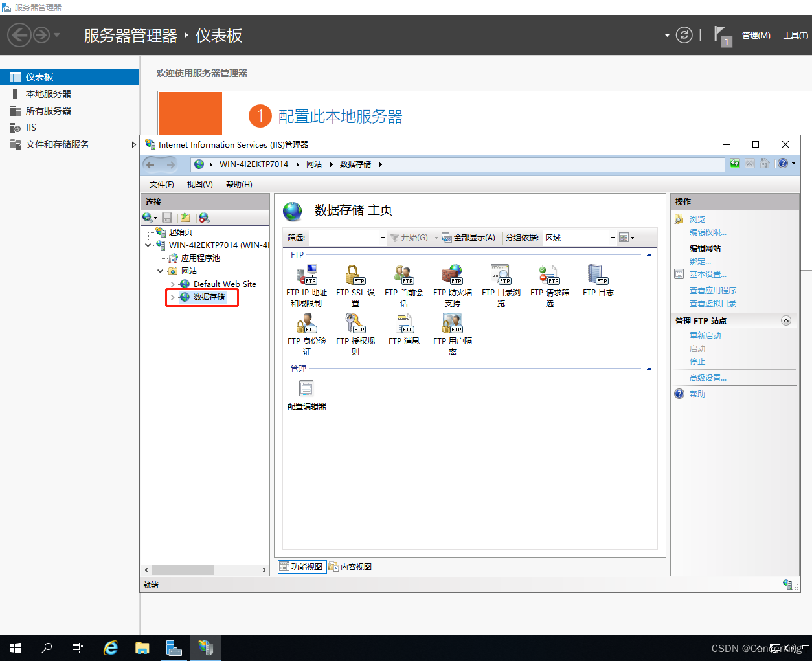The height and width of the screenshot is (661, 812).
Task: Click the Windows Start button
Action: pos(16,647)
